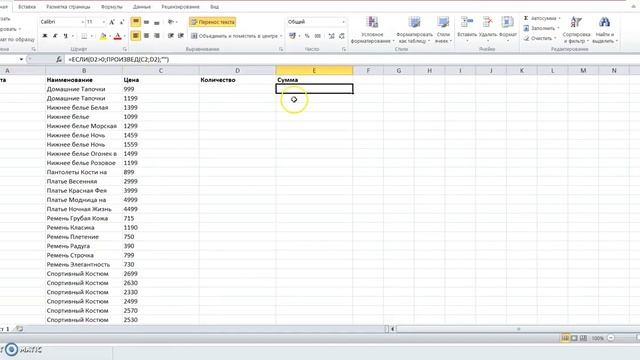Click the horizontal scrollbar thumb
The width and height of the screenshot is (640, 360).
click(x=518, y=329)
